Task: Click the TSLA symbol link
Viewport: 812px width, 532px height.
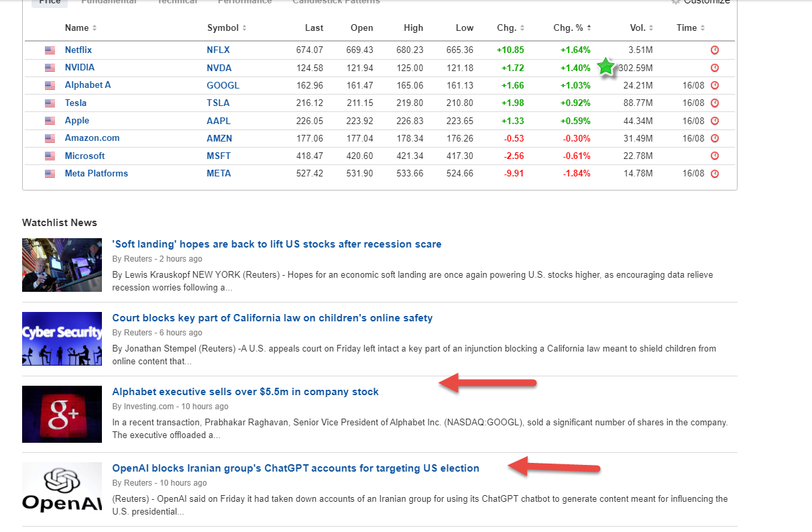Action: point(218,103)
